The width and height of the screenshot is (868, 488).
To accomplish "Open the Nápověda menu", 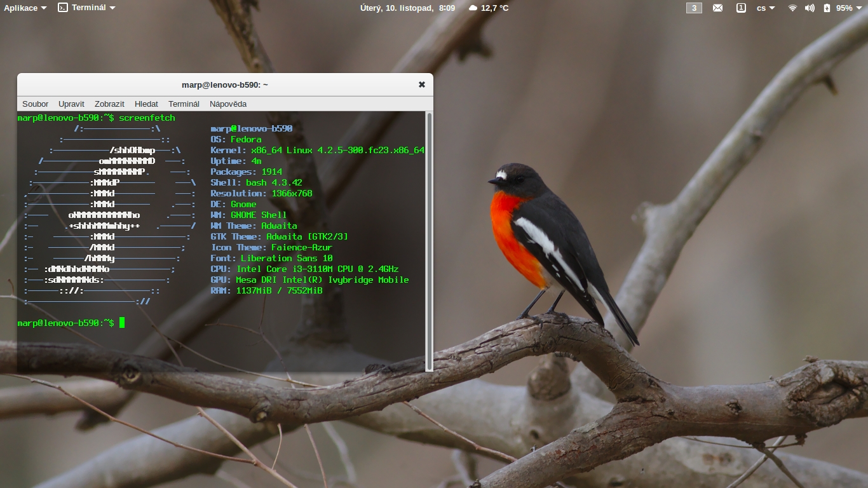I will (228, 104).
